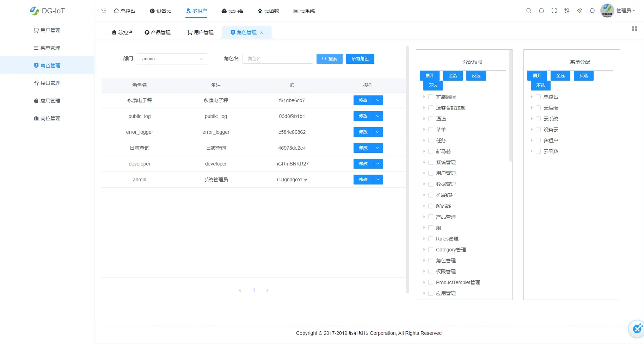Check the Rules管理 permission checkbox
The image size is (644, 344).
[x=431, y=238]
